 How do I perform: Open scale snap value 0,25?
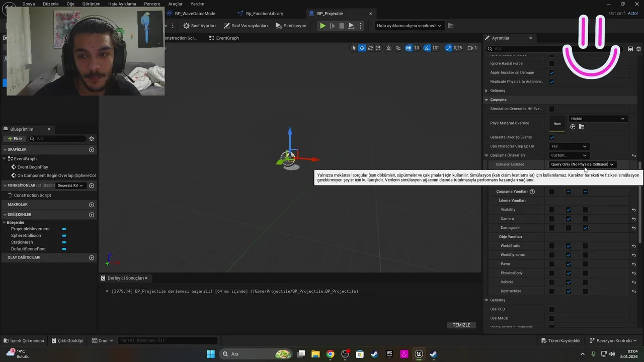click(458, 48)
